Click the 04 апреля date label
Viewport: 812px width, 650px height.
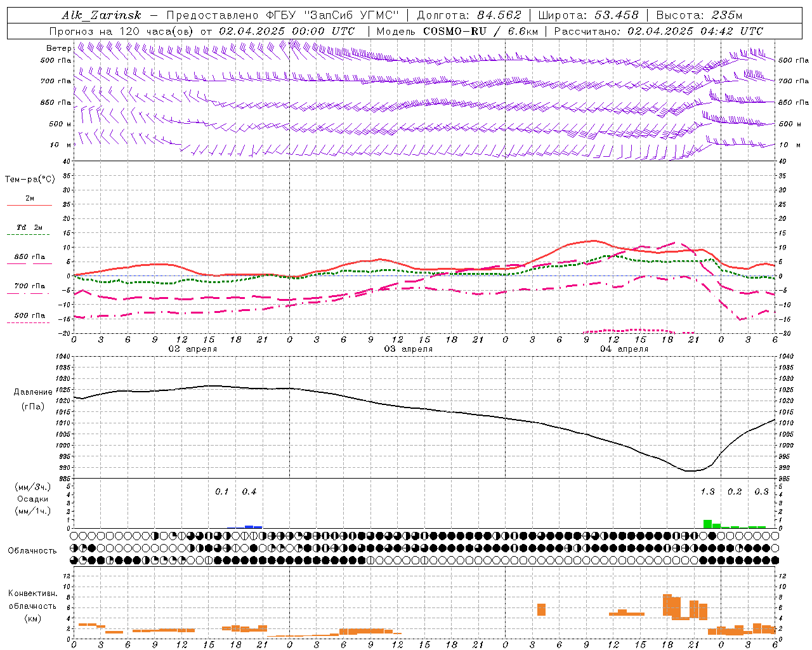click(x=624, y=349)
